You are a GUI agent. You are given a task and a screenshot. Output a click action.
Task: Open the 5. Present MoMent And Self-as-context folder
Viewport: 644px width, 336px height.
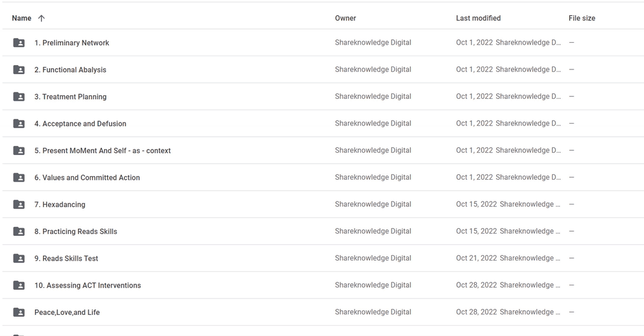point(102,151)
